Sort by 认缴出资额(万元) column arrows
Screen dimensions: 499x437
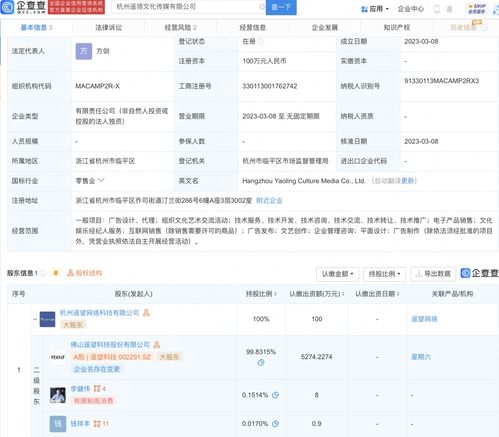[343, 294]
